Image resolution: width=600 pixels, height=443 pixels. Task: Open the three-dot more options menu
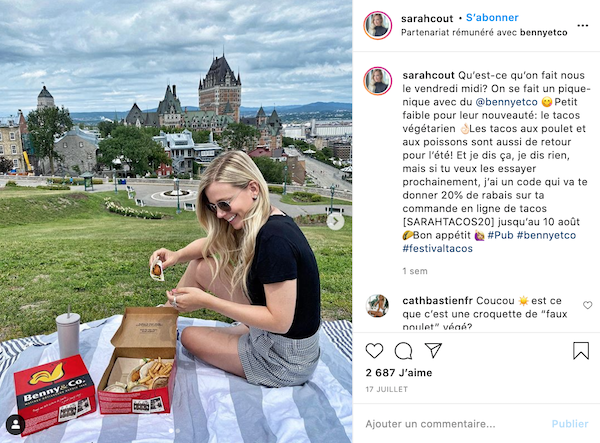(582, 26)
